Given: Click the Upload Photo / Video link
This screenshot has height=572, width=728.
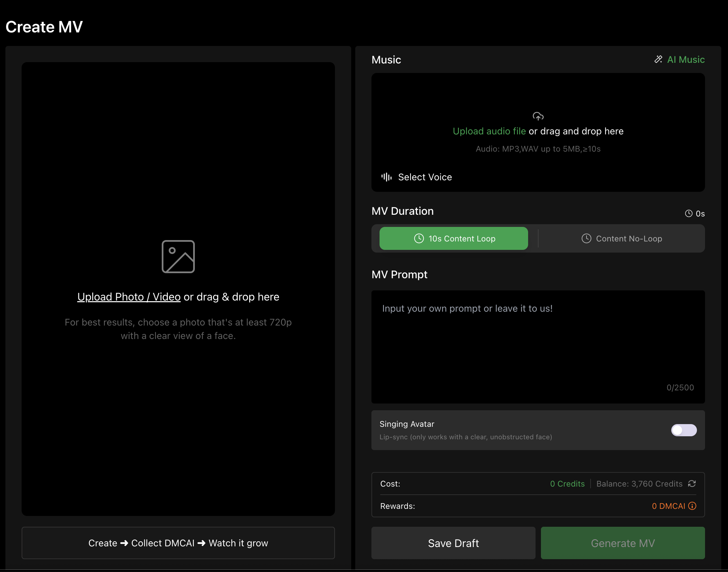Looking at the screenshot, I should pyautogui.click(x=129, y=296).
